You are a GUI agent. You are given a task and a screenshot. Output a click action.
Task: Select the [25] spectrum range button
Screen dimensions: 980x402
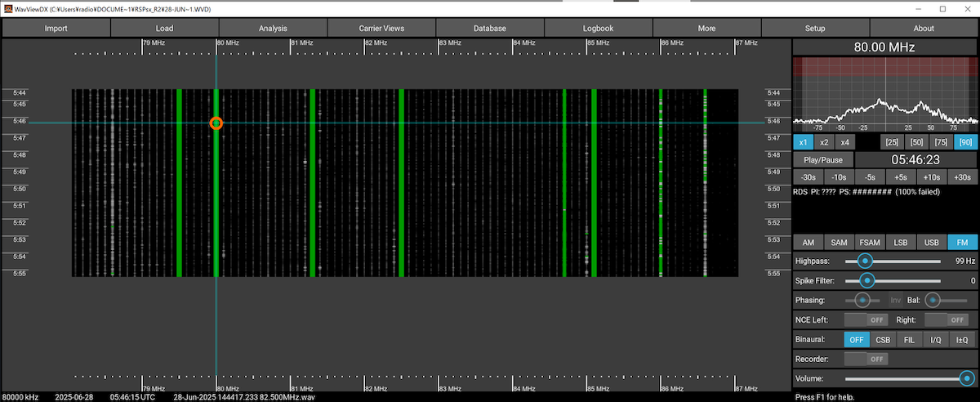click(892, 142)
